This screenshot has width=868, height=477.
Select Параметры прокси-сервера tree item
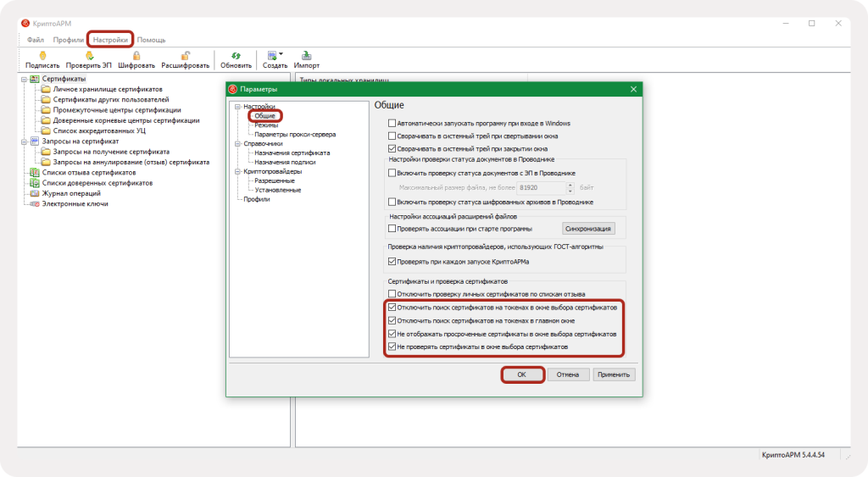[295, 135]
